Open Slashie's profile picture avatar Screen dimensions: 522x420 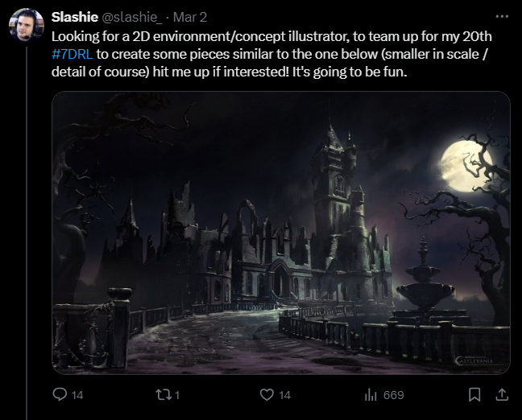click(26, 27)
